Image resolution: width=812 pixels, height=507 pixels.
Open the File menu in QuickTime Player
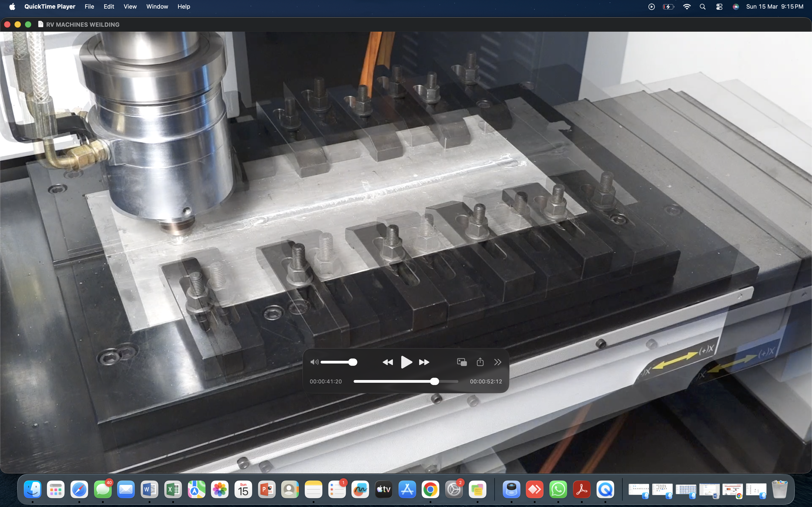point(89,6)
